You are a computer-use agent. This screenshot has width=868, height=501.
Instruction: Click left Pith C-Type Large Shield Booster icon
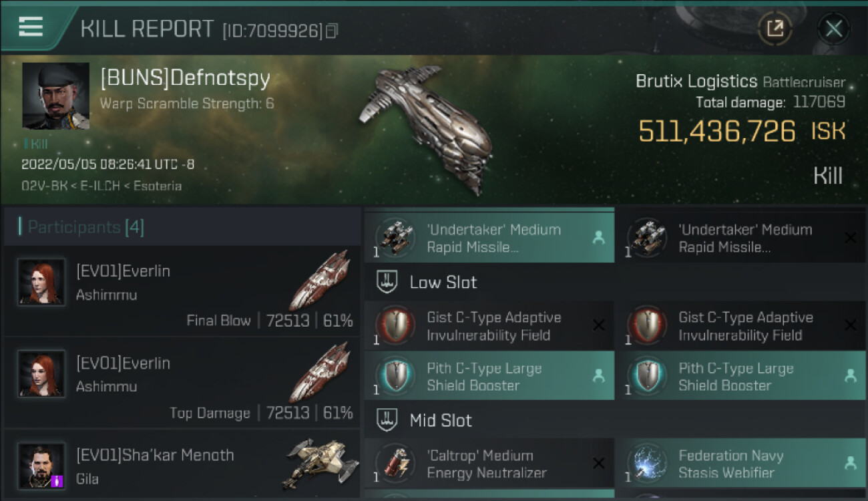tap(395, 376)
